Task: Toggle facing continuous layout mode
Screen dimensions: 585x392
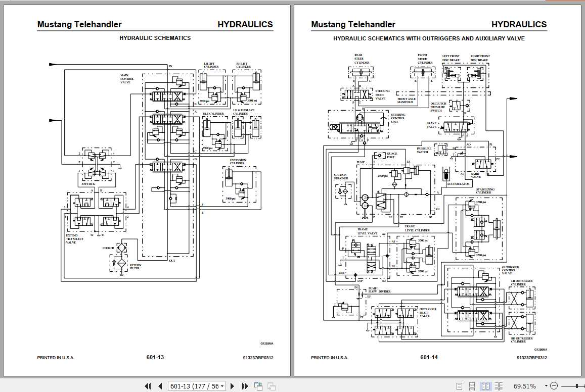Action: [x=499, y=385]
